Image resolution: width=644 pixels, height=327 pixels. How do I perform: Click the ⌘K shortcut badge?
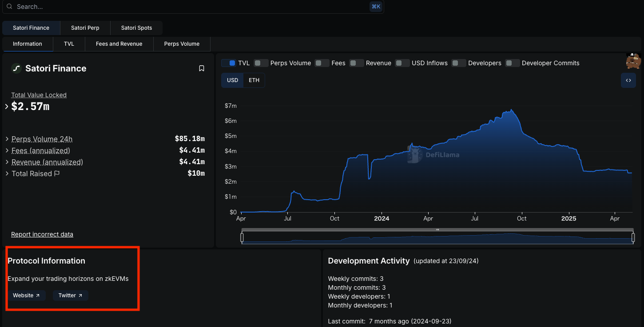coord(376,7)
